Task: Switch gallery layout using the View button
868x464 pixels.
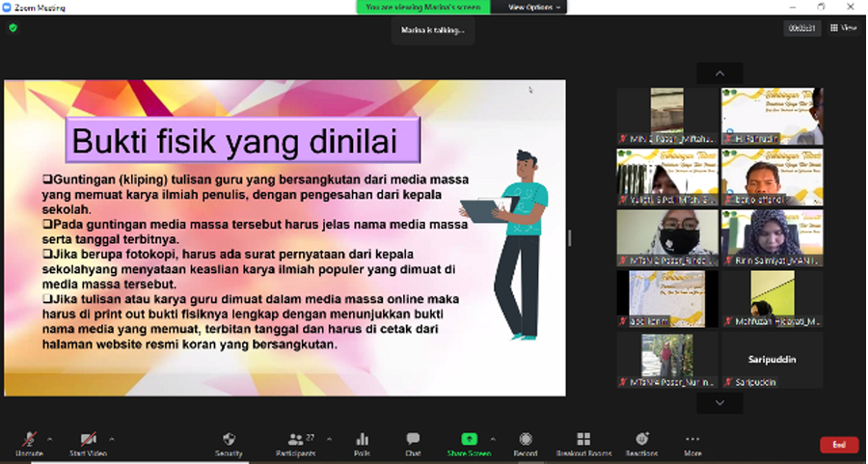Action: click(843, 28)
